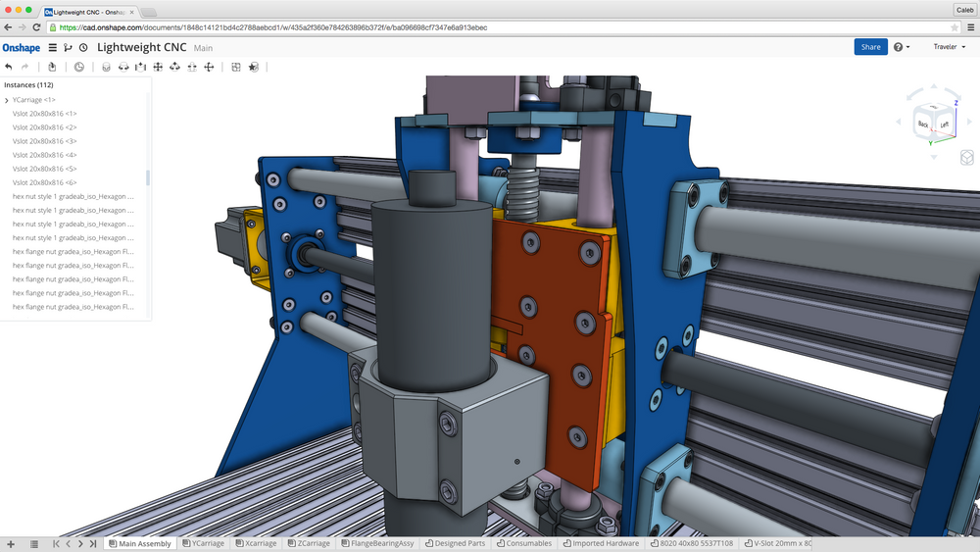Viewport: 980px width, 552px height.
Task: Click the Instances (112) header
Action: click(x=28, y=85)
